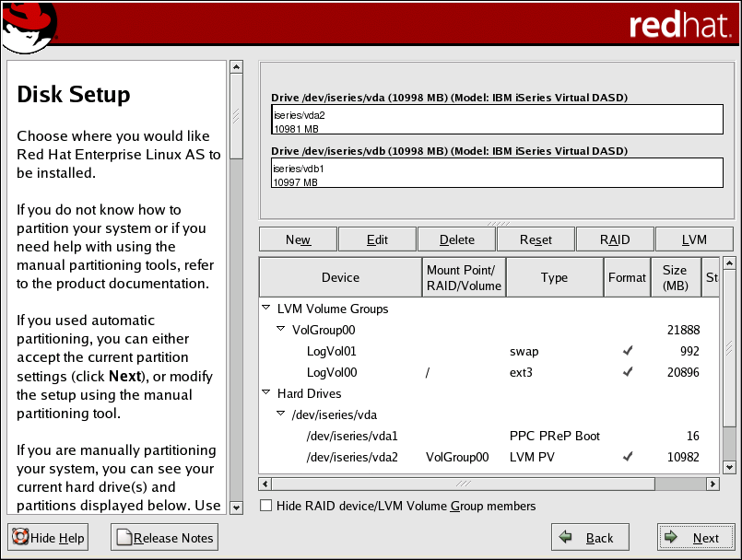Click the Red Hat shadowman logo
The height and width of the screenshot is (560, 742).
pos(28,26)
